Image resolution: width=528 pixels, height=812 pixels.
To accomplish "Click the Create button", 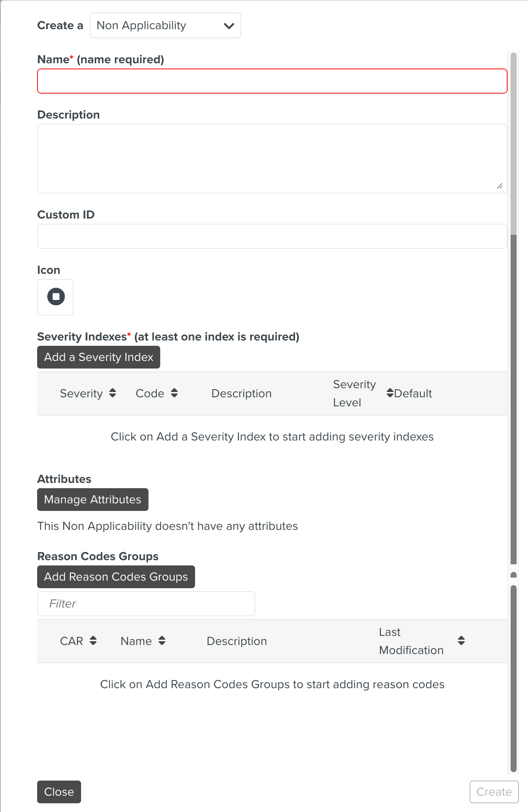I will 494,792.
